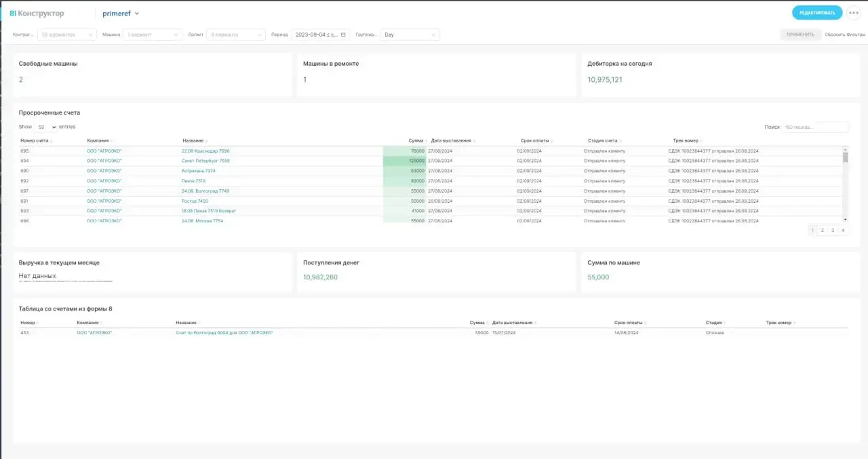Sort overdue invoices table by Сумма column
The image size is (868, 459).
(416, 140)
